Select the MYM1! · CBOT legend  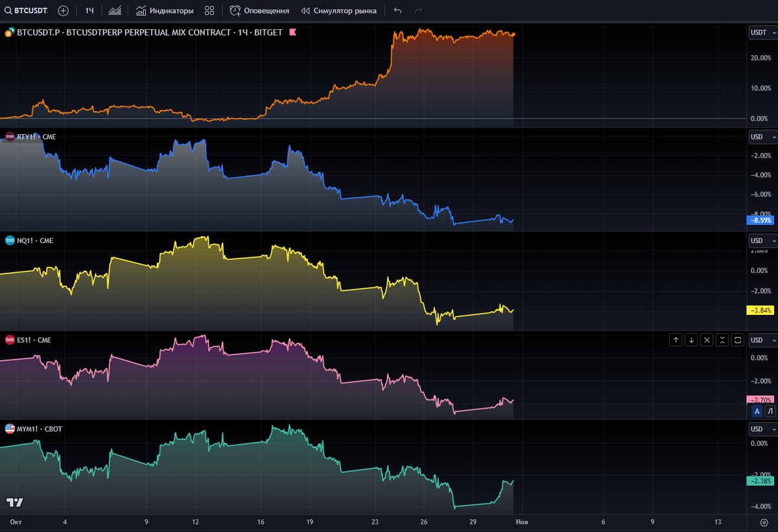[40, 429]
